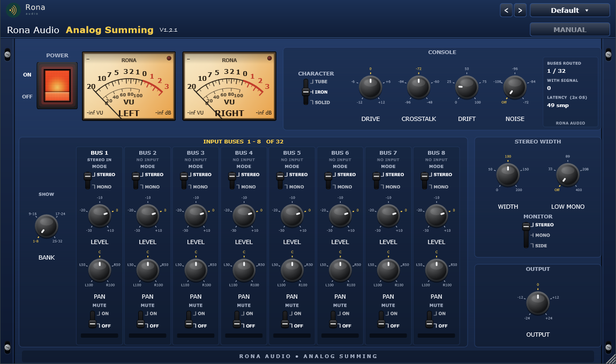Toggle BUS 4 MODE stereo/mono switch
The width and height of the screenshot is (616, 364).
click(x=232, y=180)
